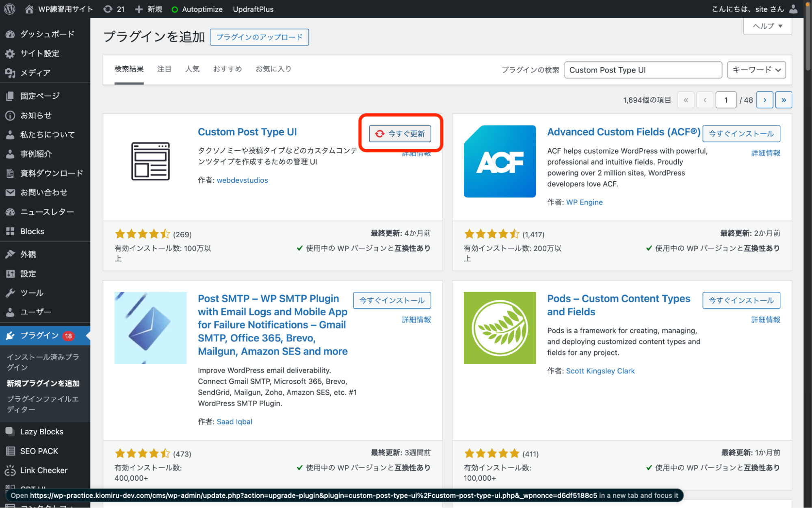Viewport: 812px width, 508px height.
Task: Click the Blocks grid icon
Action: pos(10,231)
